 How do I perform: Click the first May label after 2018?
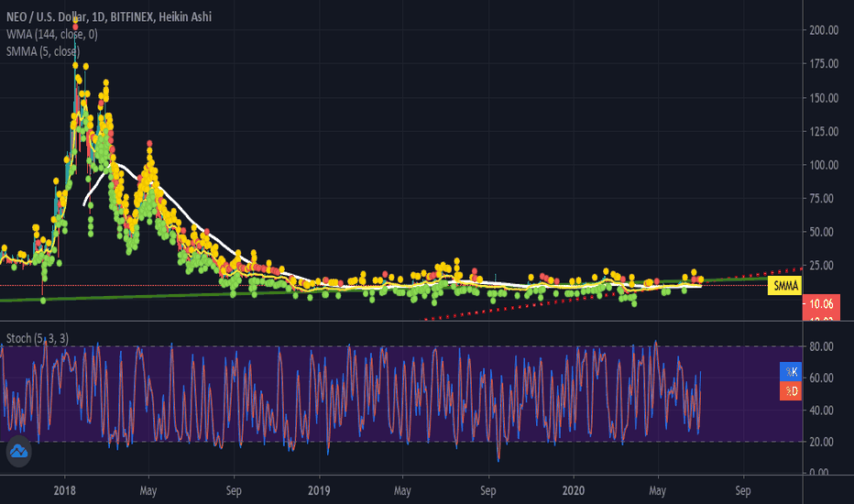148,490
